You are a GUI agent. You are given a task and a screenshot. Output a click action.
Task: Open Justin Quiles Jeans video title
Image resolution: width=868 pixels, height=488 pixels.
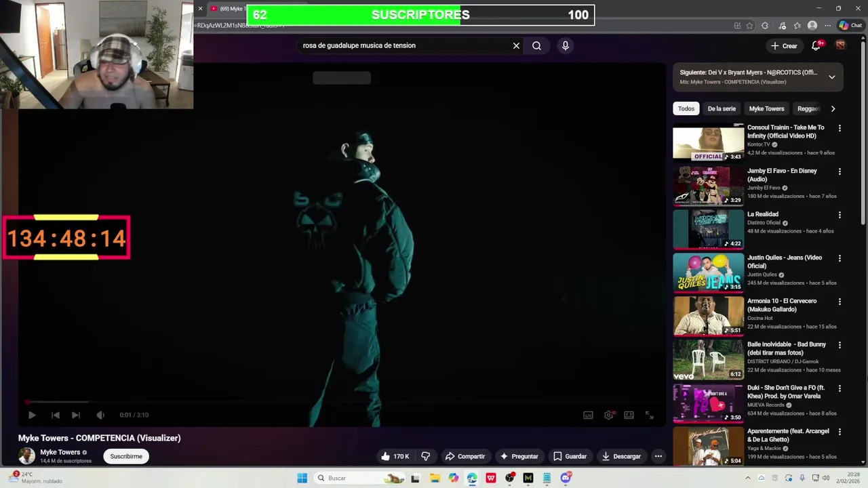785,262
